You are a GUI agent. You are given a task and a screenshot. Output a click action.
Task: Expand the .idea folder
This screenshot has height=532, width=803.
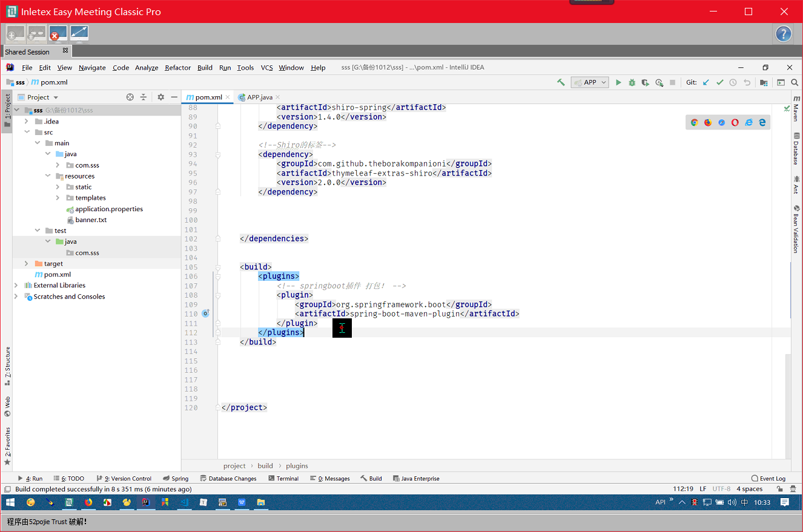coord(27,121)
